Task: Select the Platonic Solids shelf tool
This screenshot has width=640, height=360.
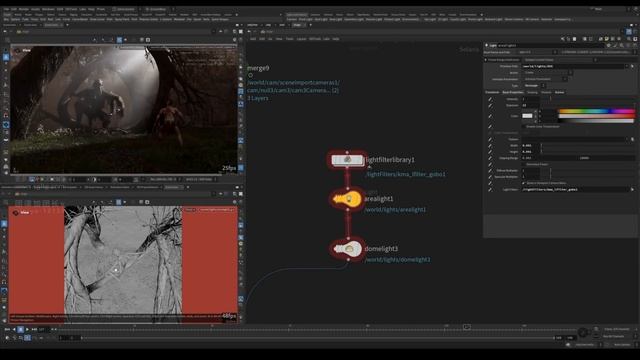Action: point(148,19)
